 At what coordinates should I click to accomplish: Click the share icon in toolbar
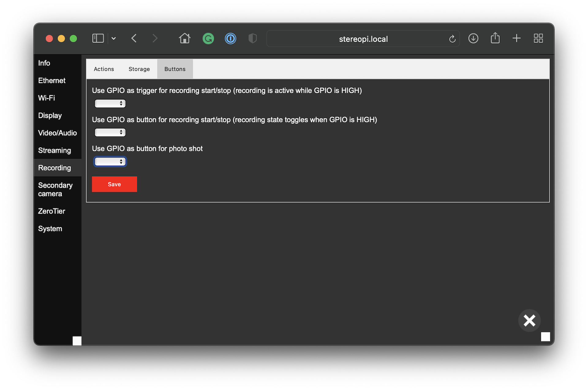(x=495, y=38)
